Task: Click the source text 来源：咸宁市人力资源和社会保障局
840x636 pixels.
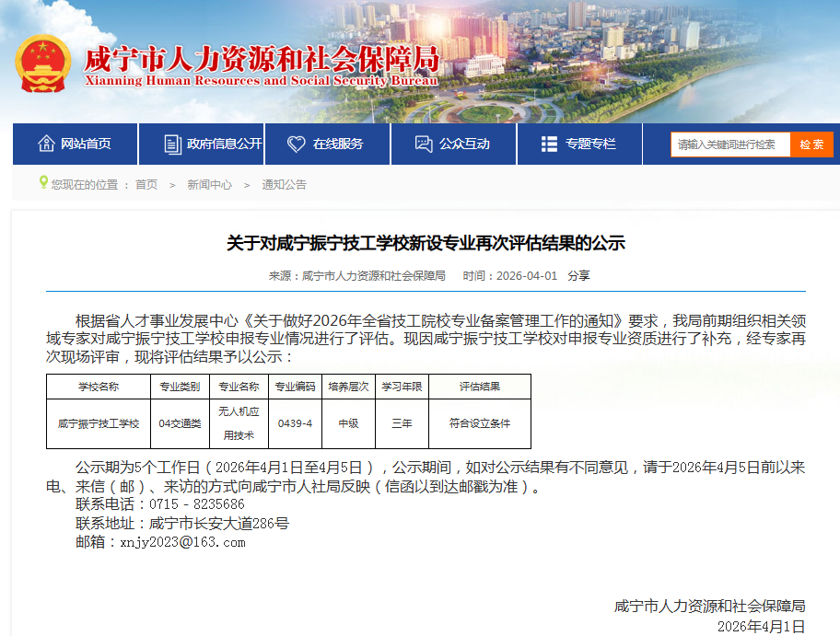Action: tap(357, 276)
